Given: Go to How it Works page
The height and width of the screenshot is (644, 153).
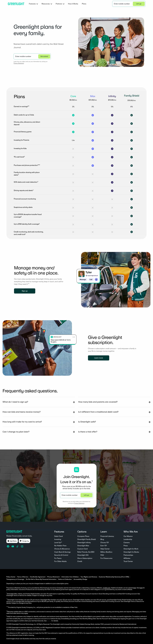Looking at the screenshot, I should point(73,4).
